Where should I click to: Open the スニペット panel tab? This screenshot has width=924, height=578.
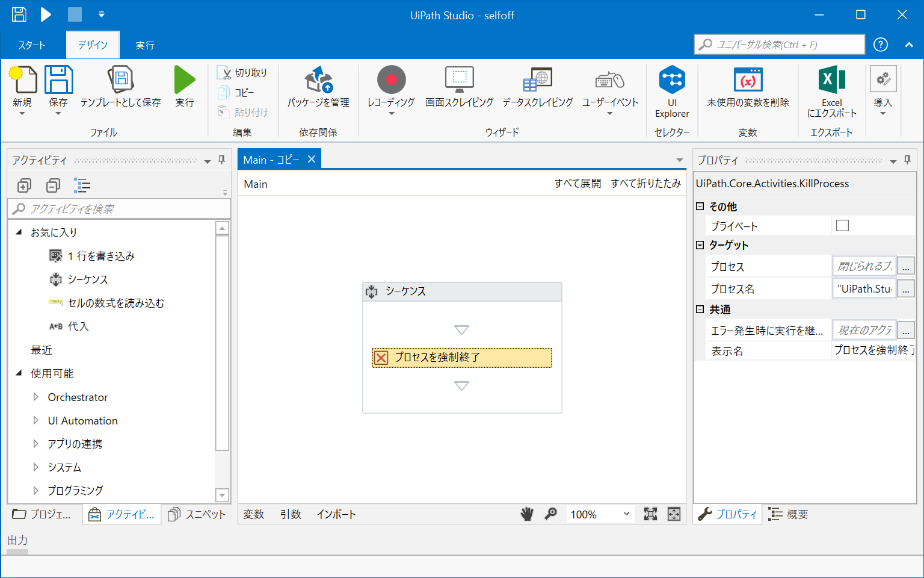pyautogui.click(x=197, y=514)
